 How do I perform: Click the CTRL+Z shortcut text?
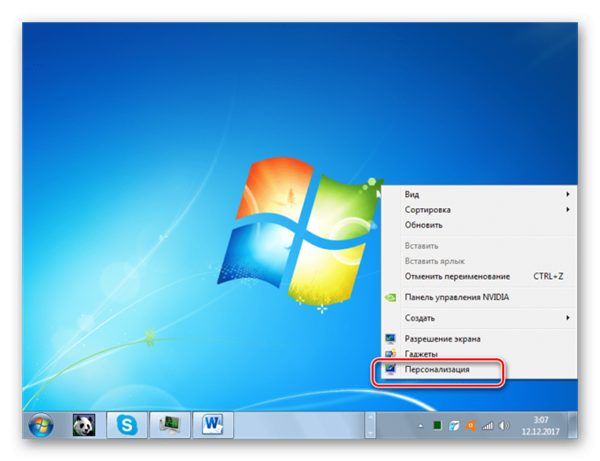coord(548,276)
